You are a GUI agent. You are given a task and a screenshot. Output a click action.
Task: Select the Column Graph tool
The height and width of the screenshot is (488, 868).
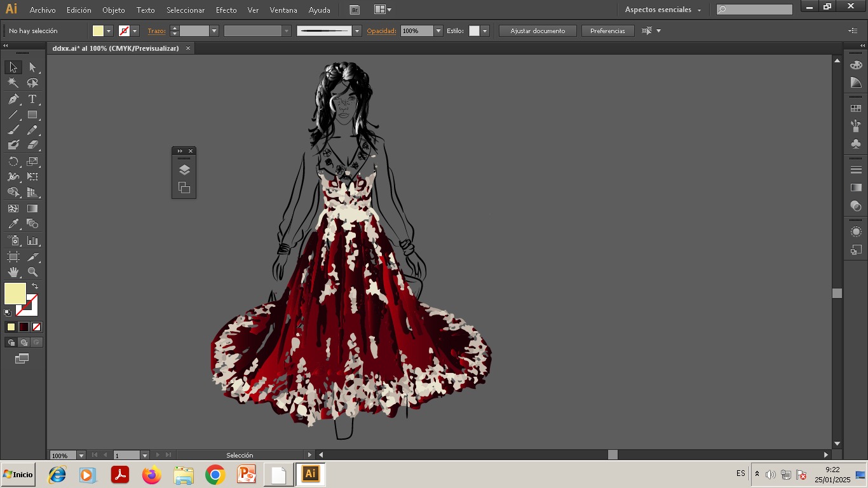pyautogui.click(x=32, y=241)
